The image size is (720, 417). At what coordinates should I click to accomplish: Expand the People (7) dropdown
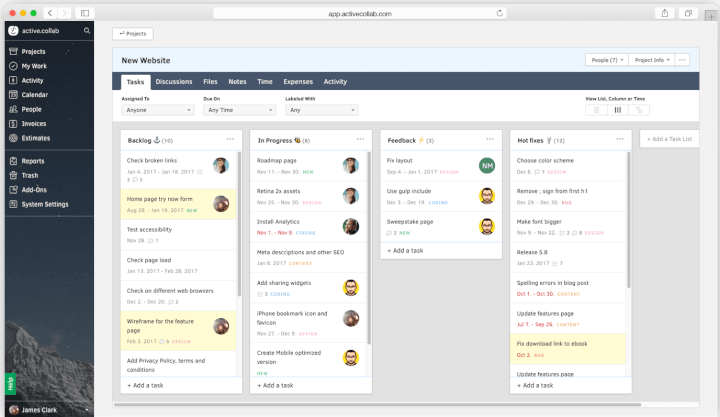608,60
